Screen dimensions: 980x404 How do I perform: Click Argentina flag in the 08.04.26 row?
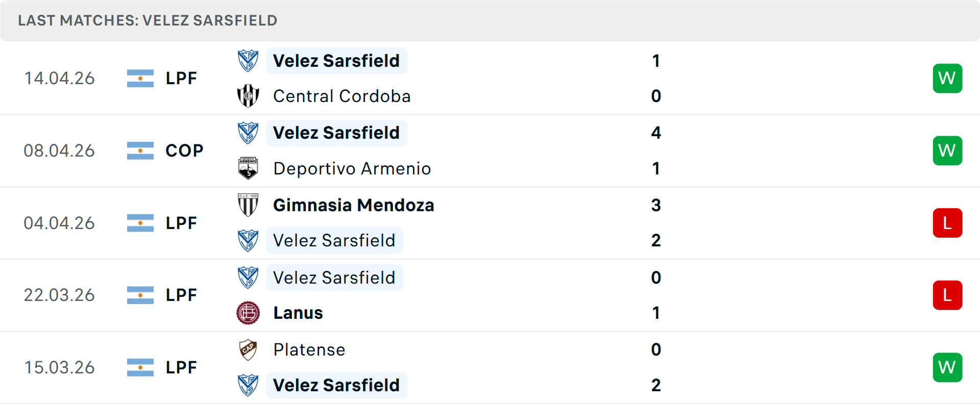[140, 150]
